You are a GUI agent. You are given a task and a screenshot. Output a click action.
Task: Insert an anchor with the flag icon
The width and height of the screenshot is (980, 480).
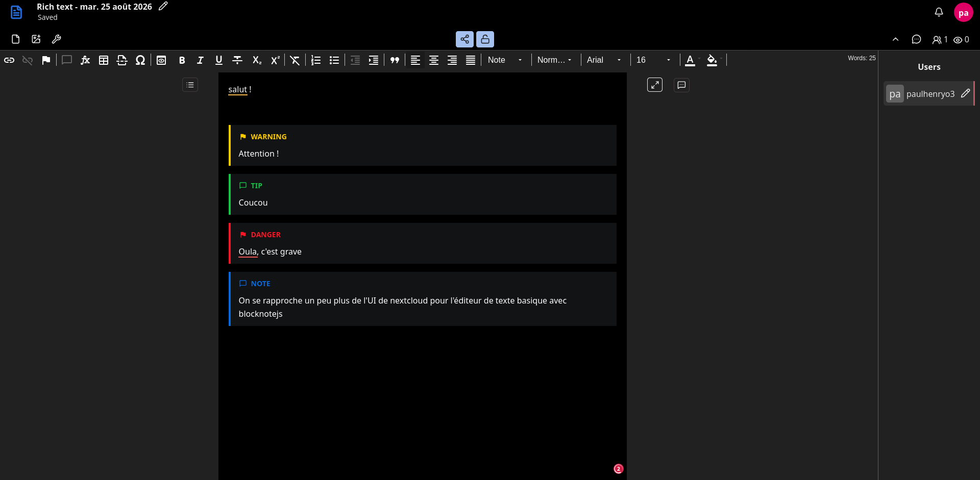(x=46, y=60)
